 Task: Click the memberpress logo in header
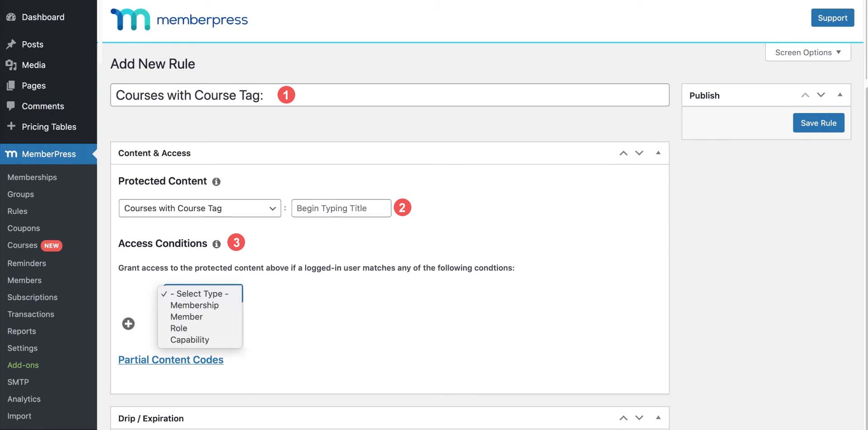[179, 20]
